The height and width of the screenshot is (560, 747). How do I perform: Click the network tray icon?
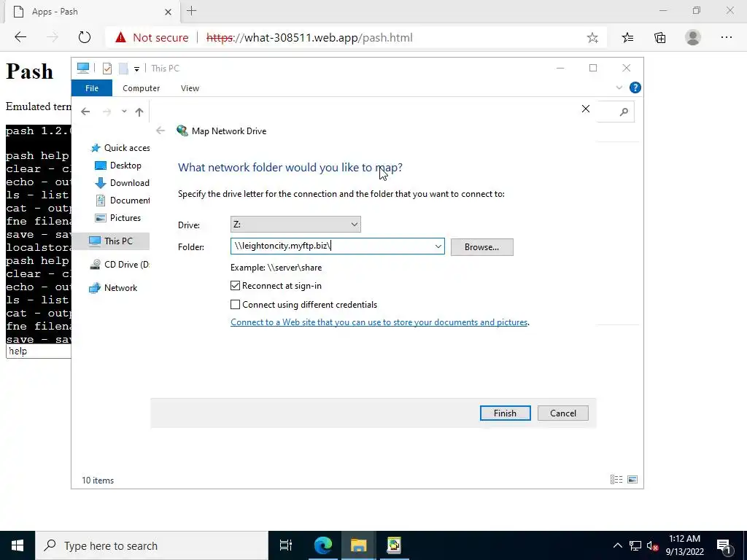635,545
